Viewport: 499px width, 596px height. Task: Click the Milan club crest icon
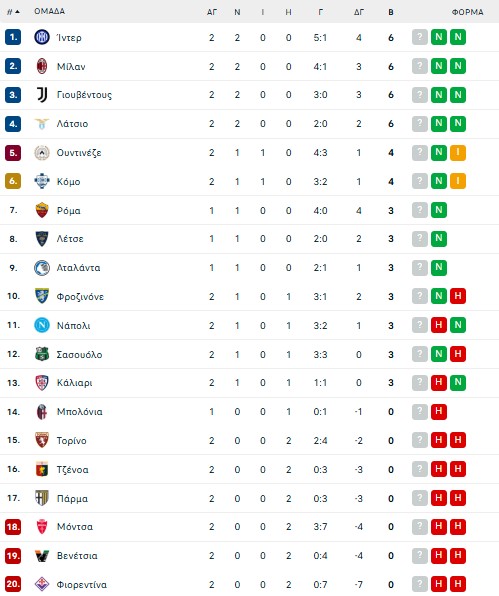coord(42,66)
